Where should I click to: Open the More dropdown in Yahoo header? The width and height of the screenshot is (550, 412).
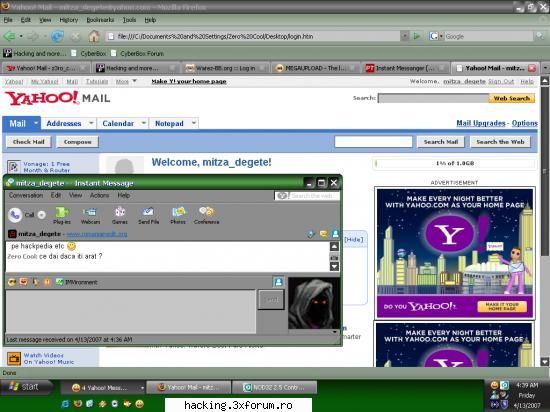click(x=126, y=81)
